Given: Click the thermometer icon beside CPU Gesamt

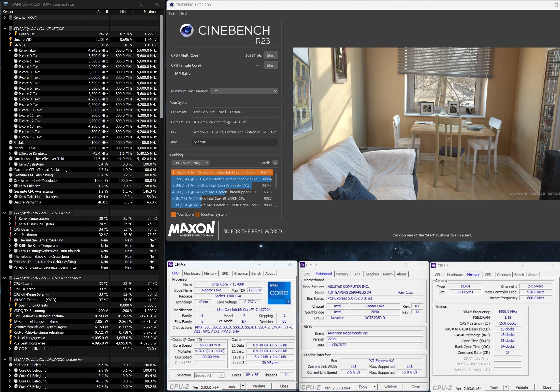Looking at the screenshot, I should 10,229.
